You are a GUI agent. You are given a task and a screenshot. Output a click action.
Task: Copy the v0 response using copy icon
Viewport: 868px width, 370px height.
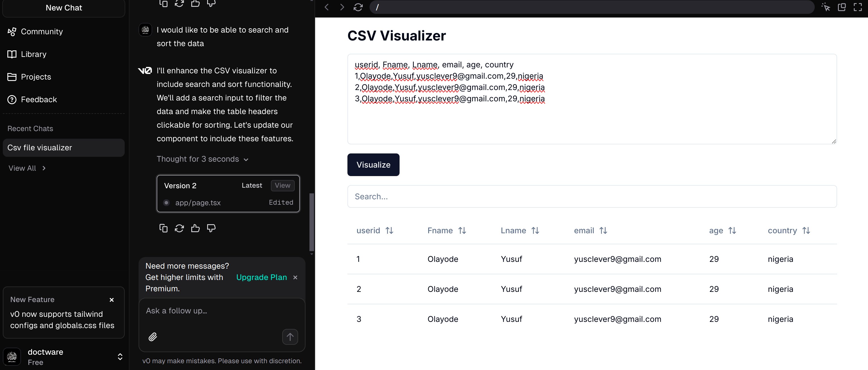pyautogui.click(x=164, y=228)
